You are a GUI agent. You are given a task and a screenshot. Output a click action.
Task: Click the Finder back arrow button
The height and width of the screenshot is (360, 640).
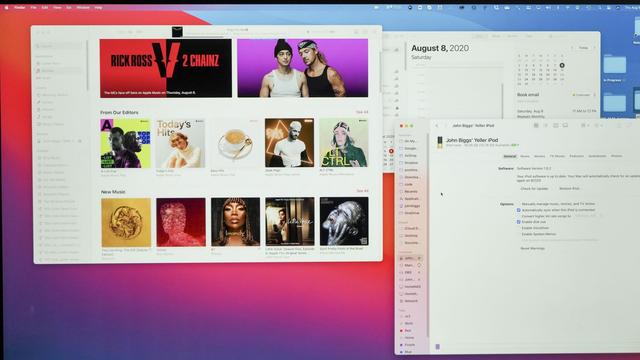coord(437,126)
